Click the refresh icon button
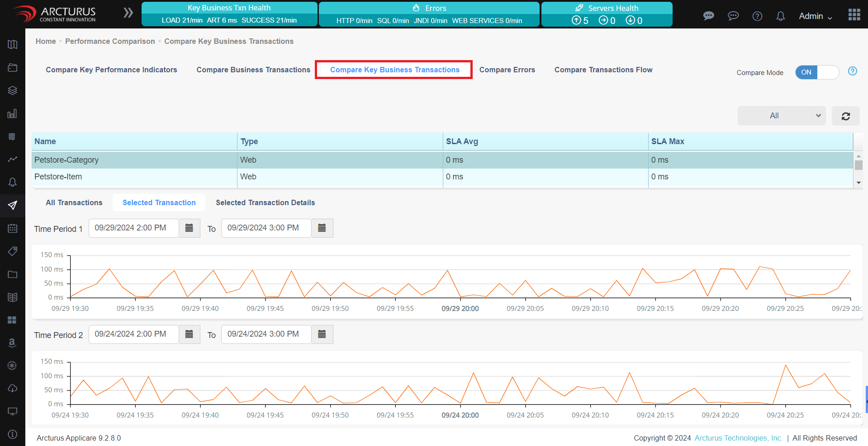 pos(845,116)
